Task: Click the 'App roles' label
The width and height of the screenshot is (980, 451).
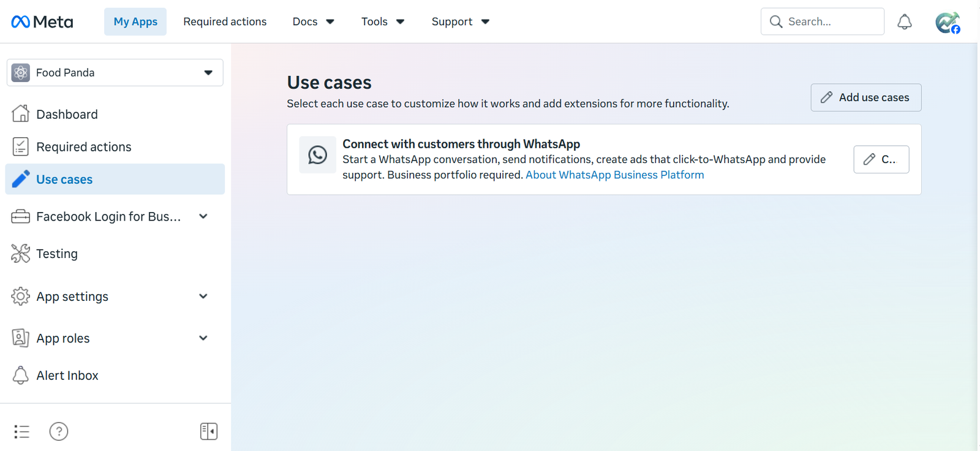Action: point(63,338)
